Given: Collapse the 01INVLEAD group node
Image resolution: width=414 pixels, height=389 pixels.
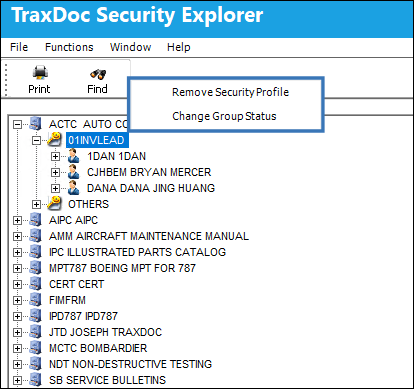Looking at the screenshot, I should (x=36, y=140).
